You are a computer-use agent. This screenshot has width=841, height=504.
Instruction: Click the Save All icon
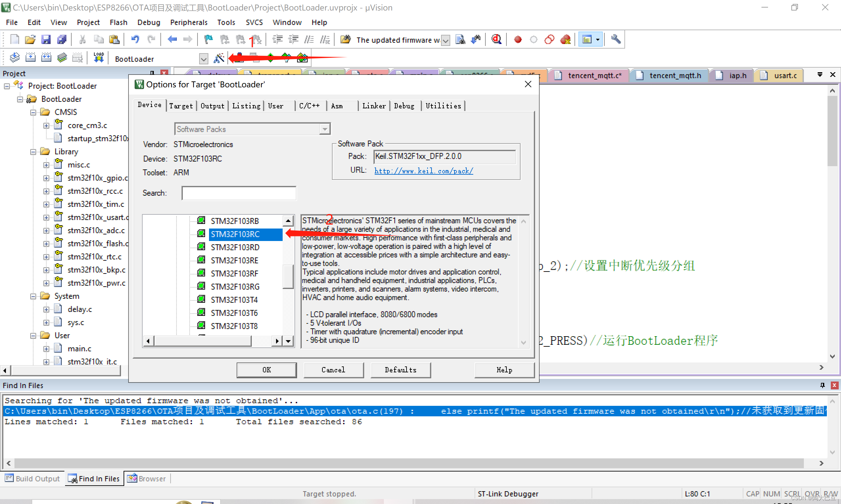(x=61, y=40)
